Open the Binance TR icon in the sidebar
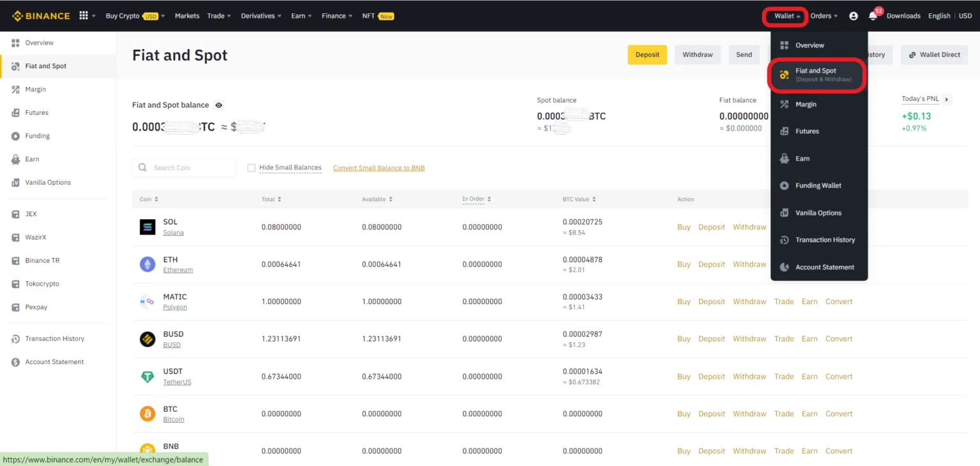The width and height of the screenshot is (980, 466). click(16, 261)
